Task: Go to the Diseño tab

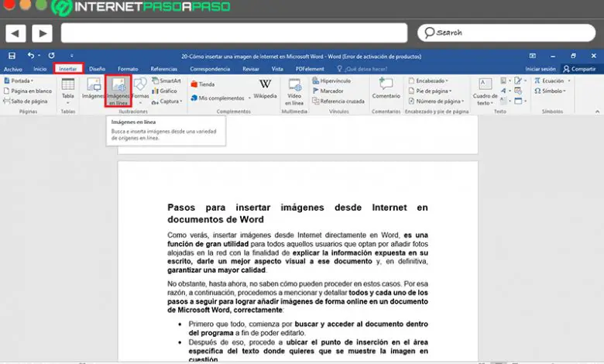Action: coord(97,69)
